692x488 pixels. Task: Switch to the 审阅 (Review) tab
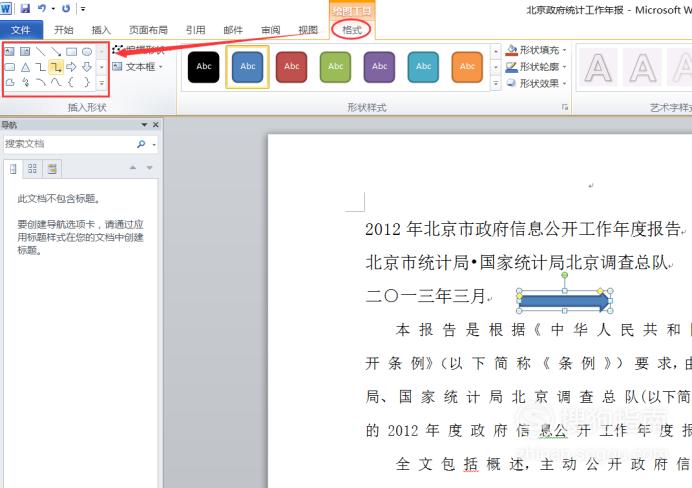tap(271, 30)
